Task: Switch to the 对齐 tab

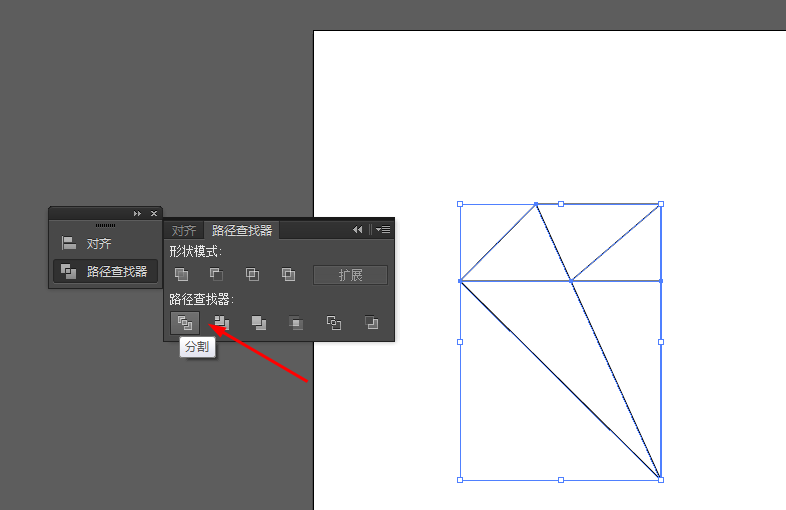Action: (x=183, y=231)
